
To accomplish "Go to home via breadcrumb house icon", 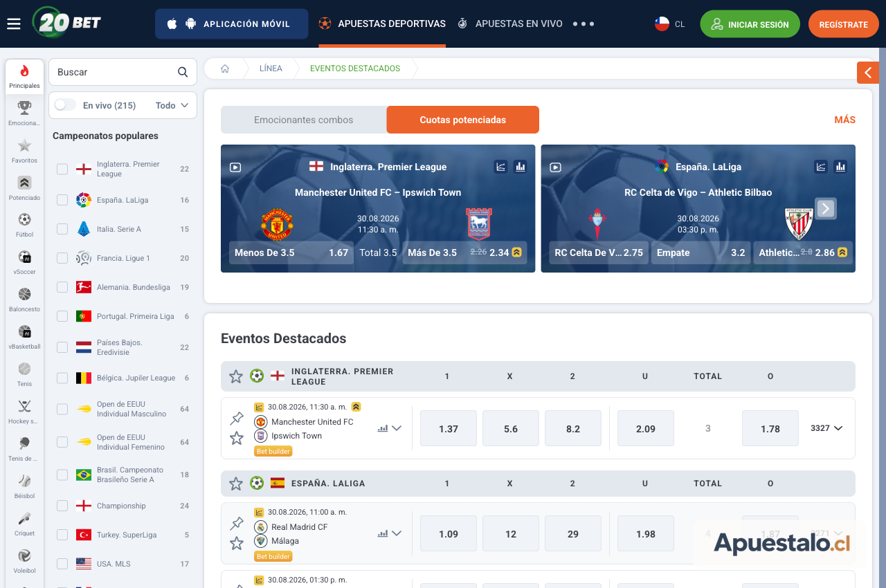I will tap(225, 68).
